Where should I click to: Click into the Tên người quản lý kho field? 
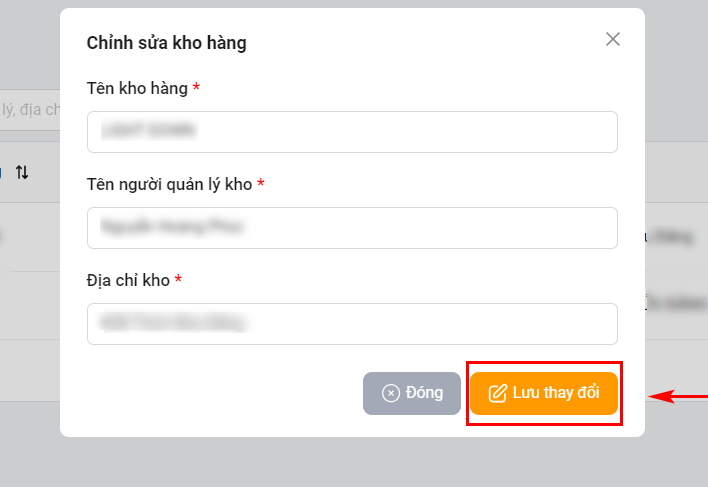[352, 228]
